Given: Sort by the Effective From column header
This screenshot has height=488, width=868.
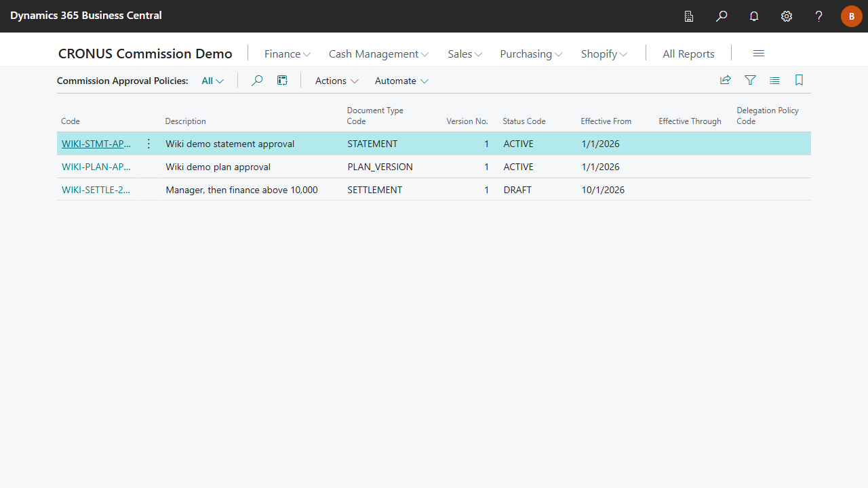Looking at the screenshot, I should click(x=606, y=121).
